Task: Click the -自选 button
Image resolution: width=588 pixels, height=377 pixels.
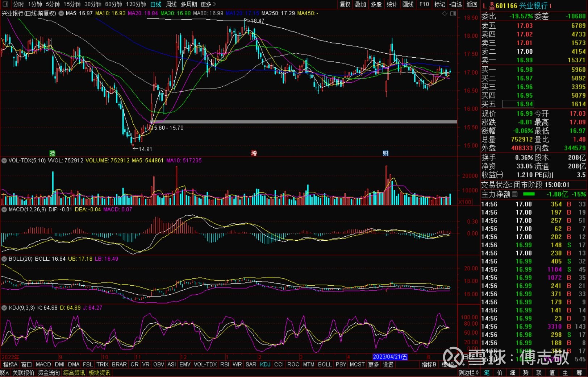Action: point(456,4)
